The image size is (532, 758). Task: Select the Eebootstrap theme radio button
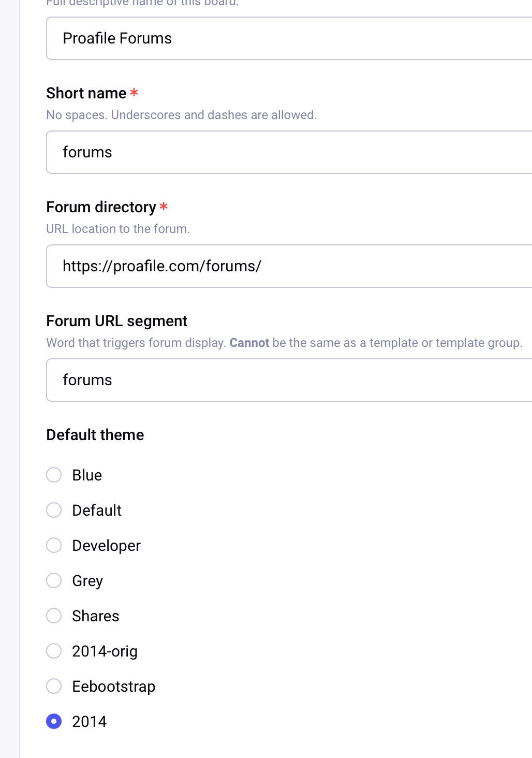54,686
